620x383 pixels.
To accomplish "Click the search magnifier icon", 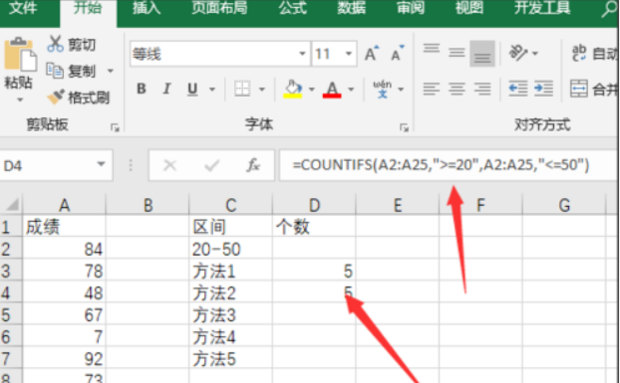I will (x=609, y=9).
